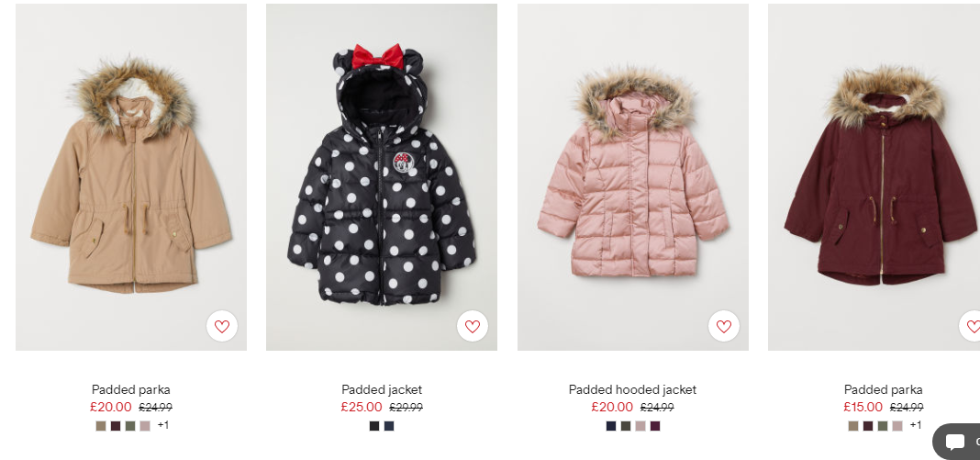The image size is (980, 460).
Task: Click the Padded hooded jacket title link
Action: pyautogui.click(x=632, y=389)
